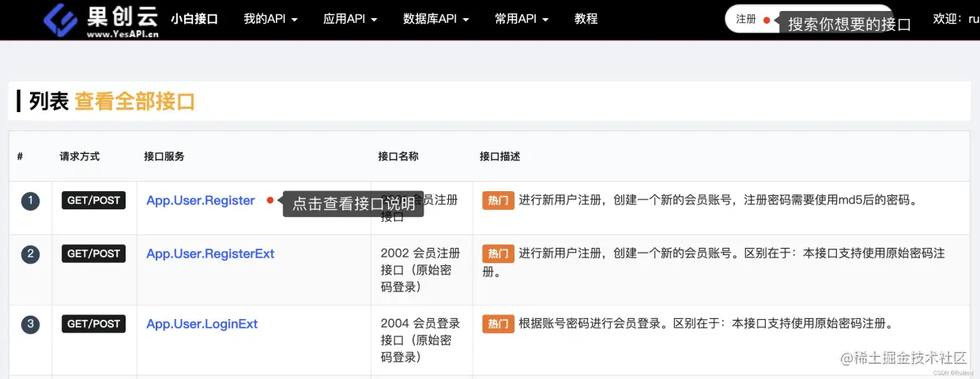980x379 pixels.
Task: Expand the 数据库API dropdown
Action: click(x=435, y=19)
